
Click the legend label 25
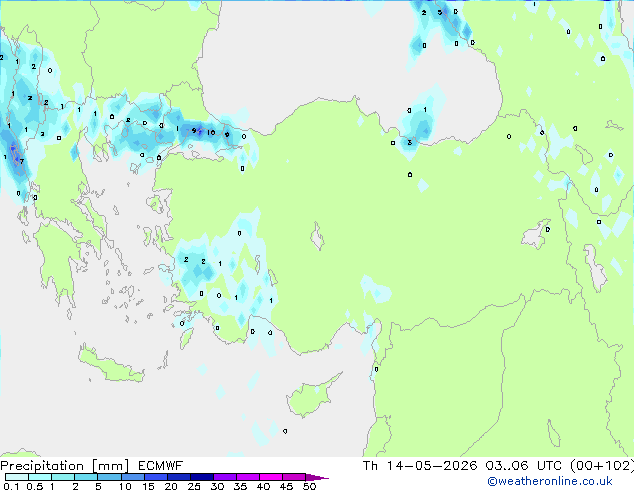pyautogui.click(x=194, y=486)
